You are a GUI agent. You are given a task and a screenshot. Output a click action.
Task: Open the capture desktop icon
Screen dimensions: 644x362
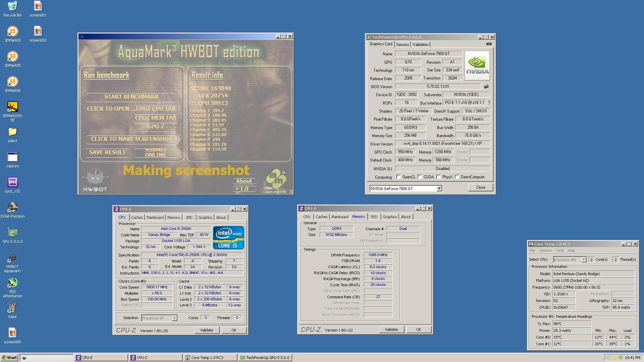tap(12, 160)
